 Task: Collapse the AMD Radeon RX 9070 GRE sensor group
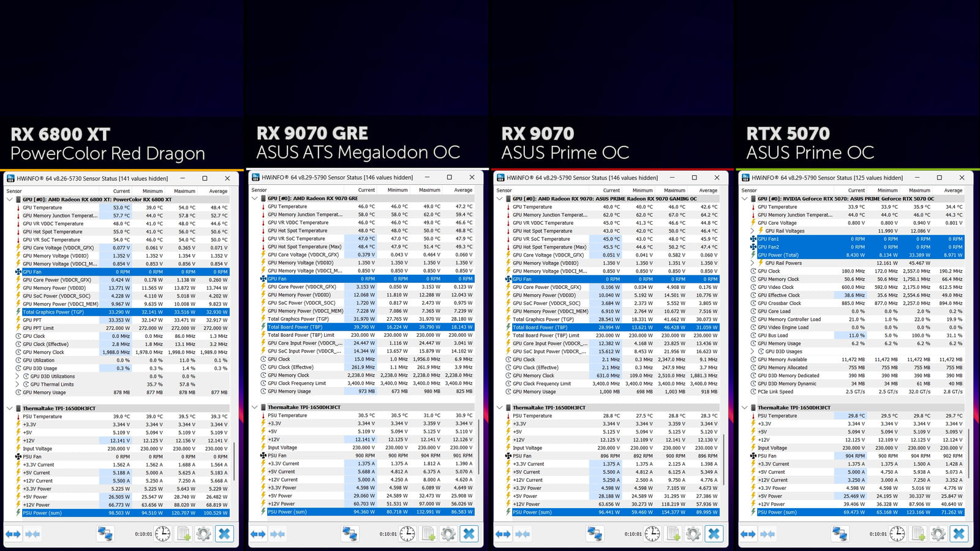[x=255, y=198]
